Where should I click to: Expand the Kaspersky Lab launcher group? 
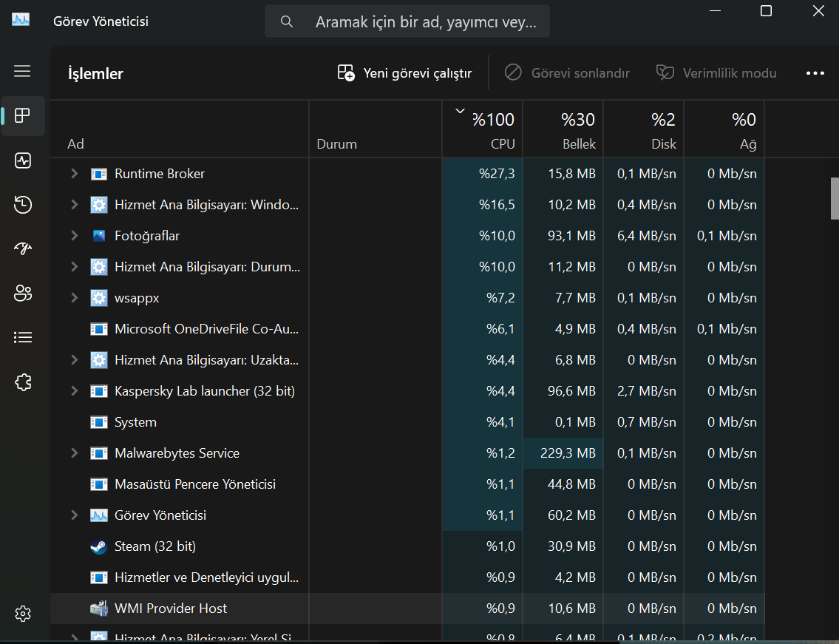[75, 391]
